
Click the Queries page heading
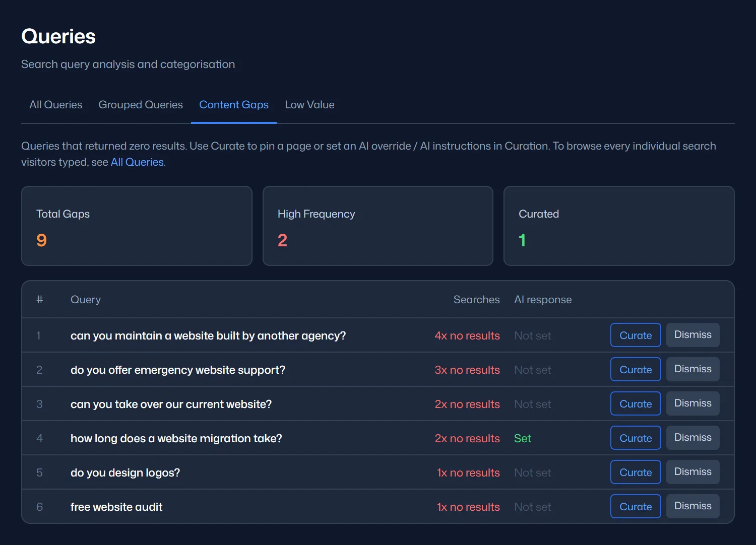tap(58, 36)
